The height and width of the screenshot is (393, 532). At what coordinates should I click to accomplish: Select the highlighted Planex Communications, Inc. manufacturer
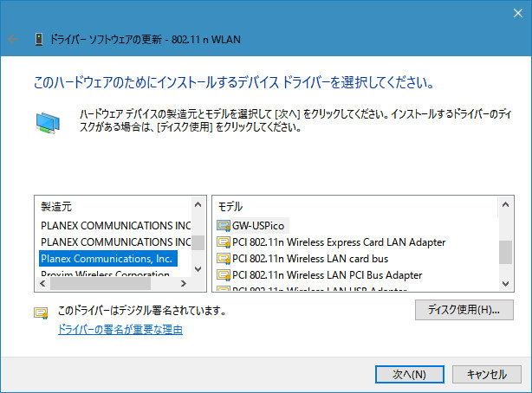point(107,258)
